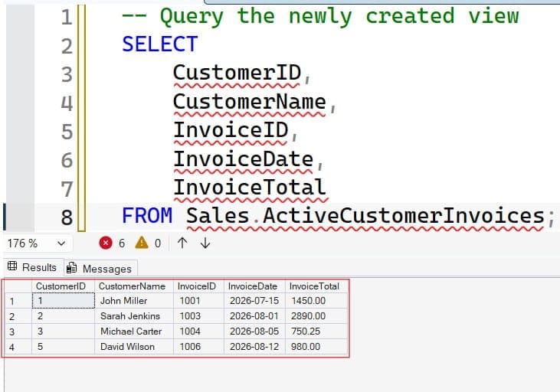
Task: Click the FROM keyword on line 8
Action: click(x=147, y=216)
